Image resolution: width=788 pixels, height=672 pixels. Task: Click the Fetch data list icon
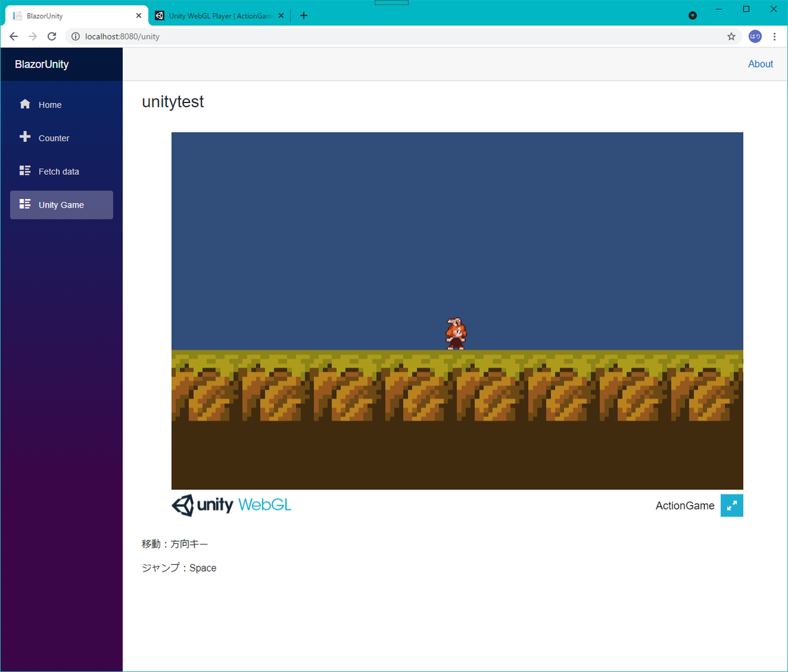click(25, 171)
